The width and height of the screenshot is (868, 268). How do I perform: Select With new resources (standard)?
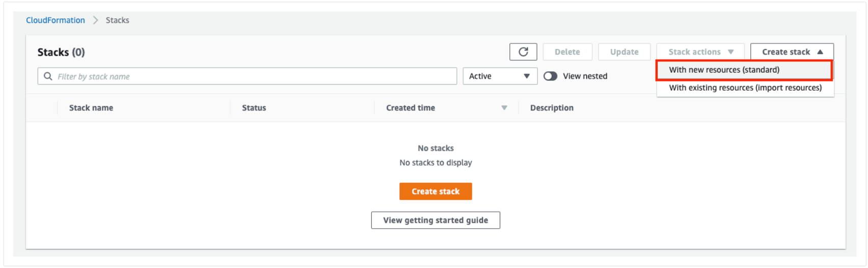724,70
